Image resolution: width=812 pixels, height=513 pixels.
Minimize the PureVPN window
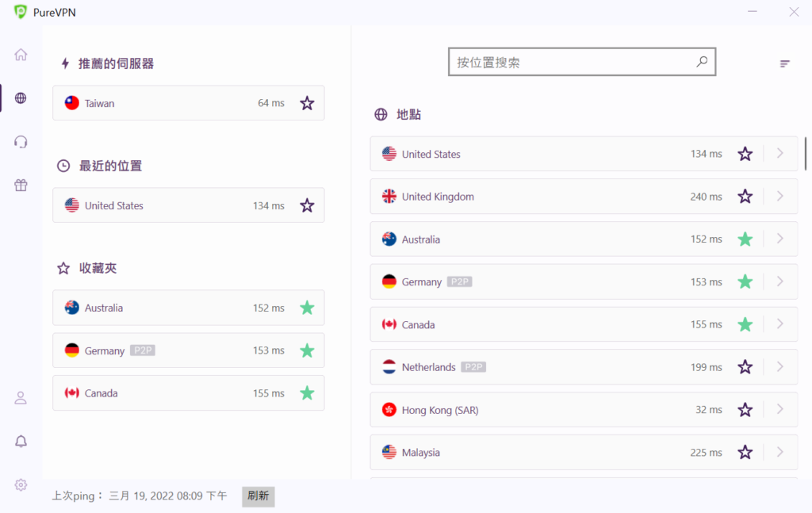[x=753, y=11]
